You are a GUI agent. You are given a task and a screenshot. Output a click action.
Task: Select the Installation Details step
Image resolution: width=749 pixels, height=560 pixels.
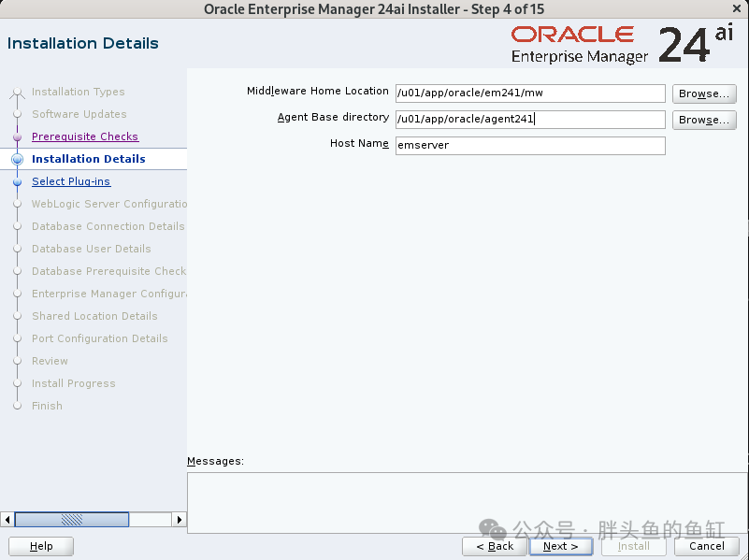click(x=89, y=159)
